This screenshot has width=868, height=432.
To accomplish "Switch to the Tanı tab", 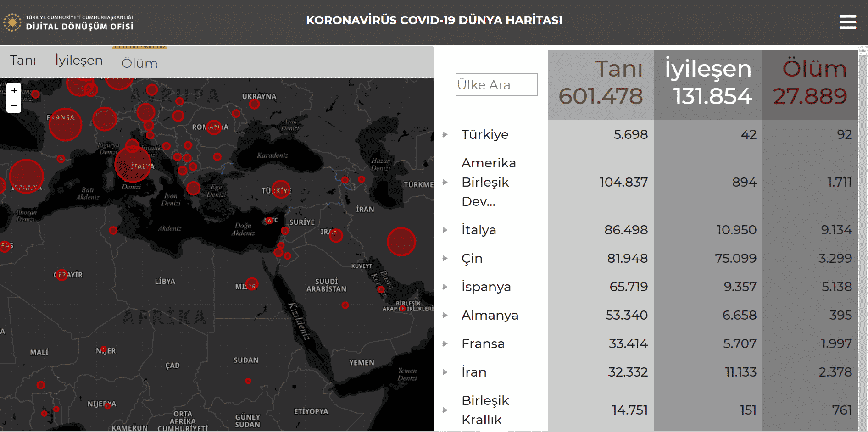I will pos(23,61).
